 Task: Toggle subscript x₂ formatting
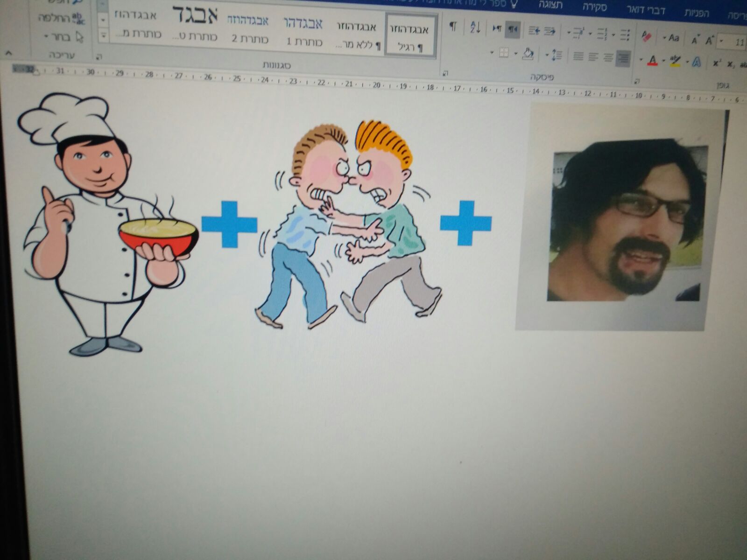pos(731,64)
